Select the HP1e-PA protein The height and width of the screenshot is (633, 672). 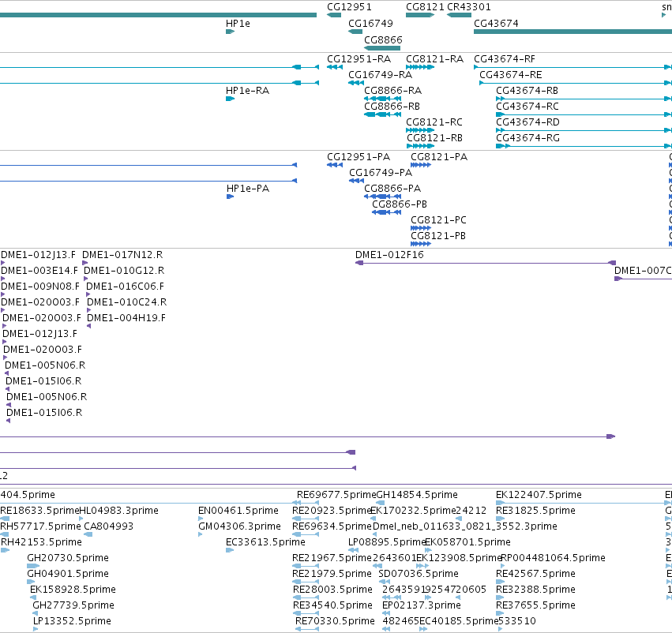[248, 189]
